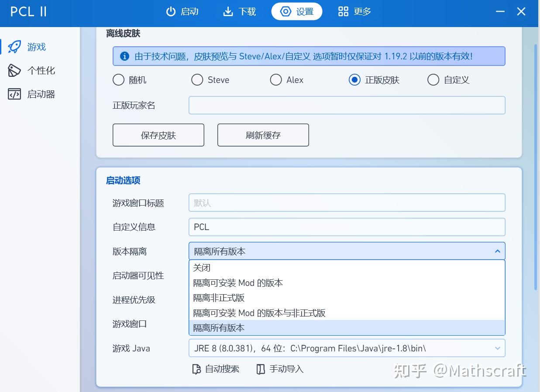
Task: Click the 正版玩家名 input field
Action: coord(347,105)
